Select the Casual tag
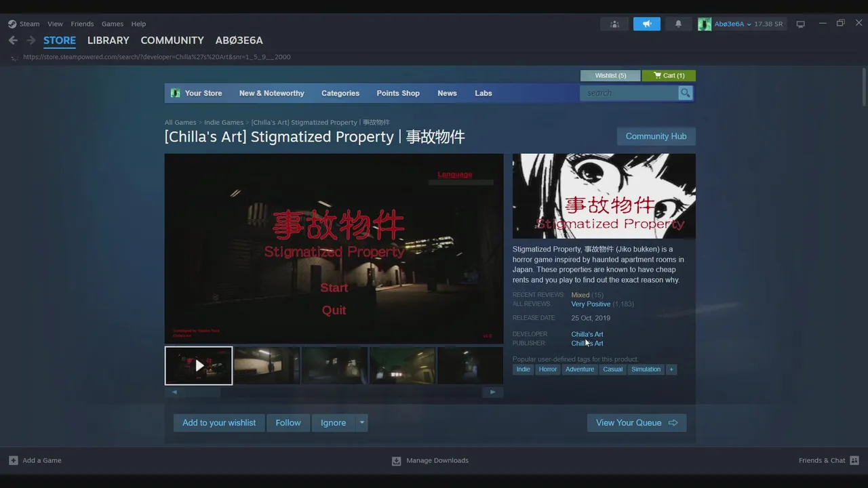 tap(613, 369)
